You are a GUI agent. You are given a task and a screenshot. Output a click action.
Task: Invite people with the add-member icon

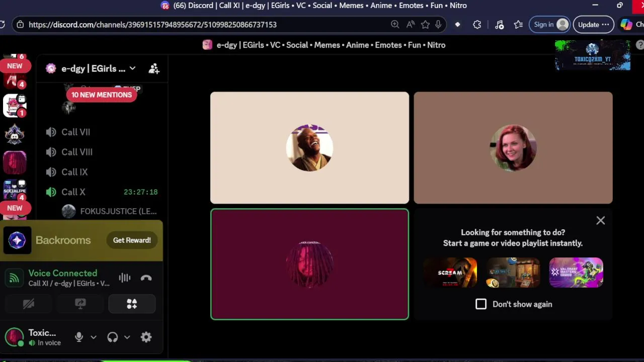click(x=154, y=69)
